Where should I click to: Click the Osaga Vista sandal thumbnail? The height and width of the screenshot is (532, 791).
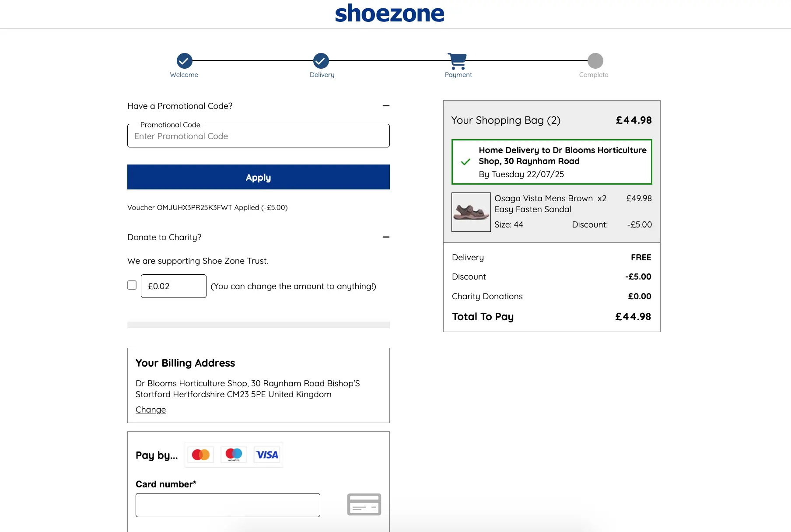[x=471, y=212]
